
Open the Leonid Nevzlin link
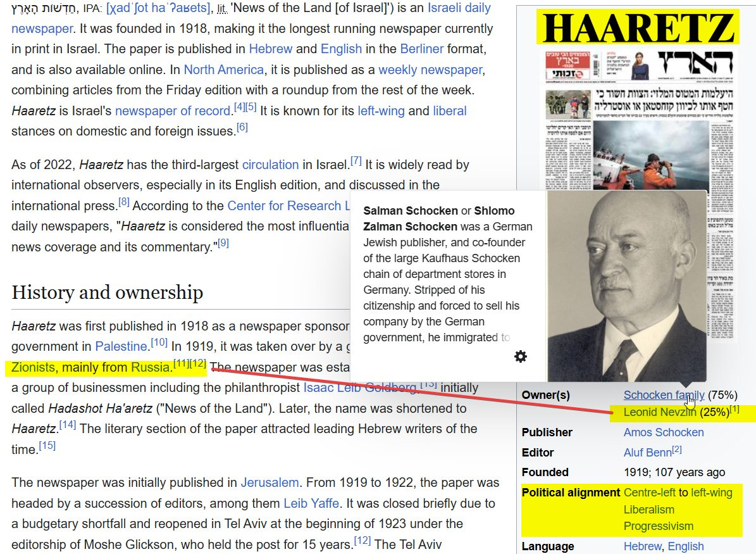[660, 412]
